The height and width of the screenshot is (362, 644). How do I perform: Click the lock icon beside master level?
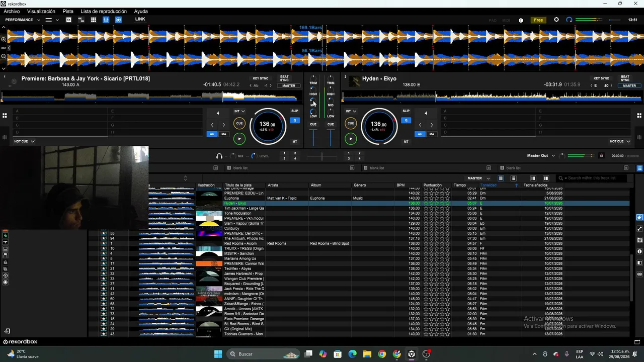(x=601, y=156)
